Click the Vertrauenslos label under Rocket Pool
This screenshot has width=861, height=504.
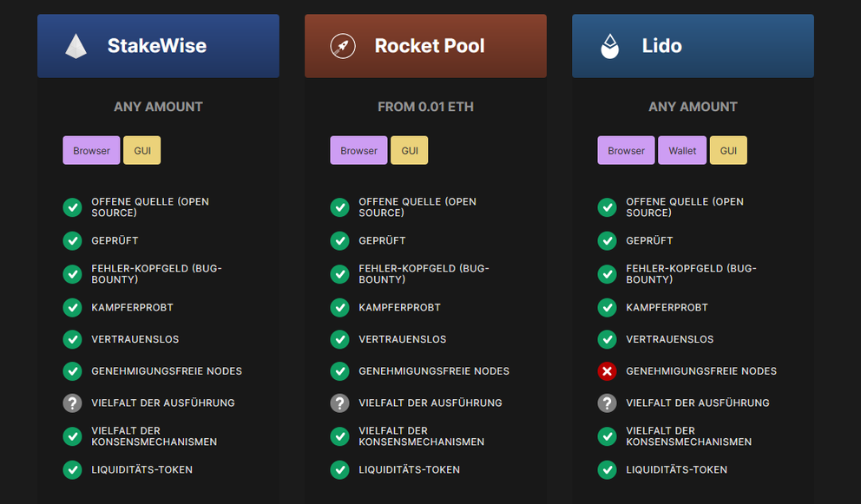(x=402, y=339)
